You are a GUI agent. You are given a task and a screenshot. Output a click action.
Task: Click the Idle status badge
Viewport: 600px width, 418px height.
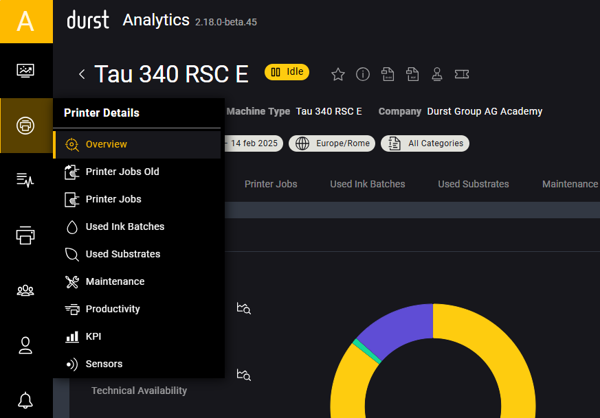287,72
